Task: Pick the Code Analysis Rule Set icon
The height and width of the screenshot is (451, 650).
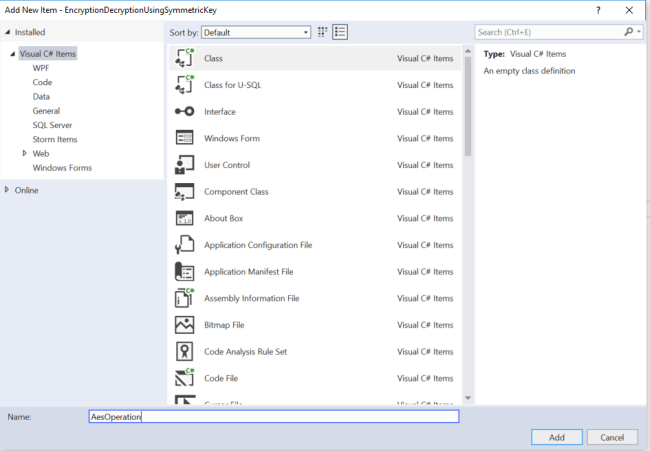Action: tap(184, 352)
